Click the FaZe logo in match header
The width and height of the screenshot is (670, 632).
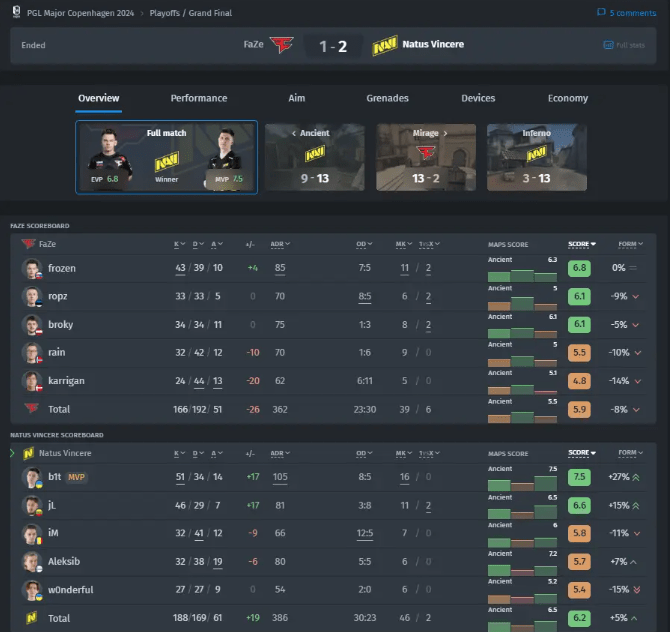tap(281, 44)
